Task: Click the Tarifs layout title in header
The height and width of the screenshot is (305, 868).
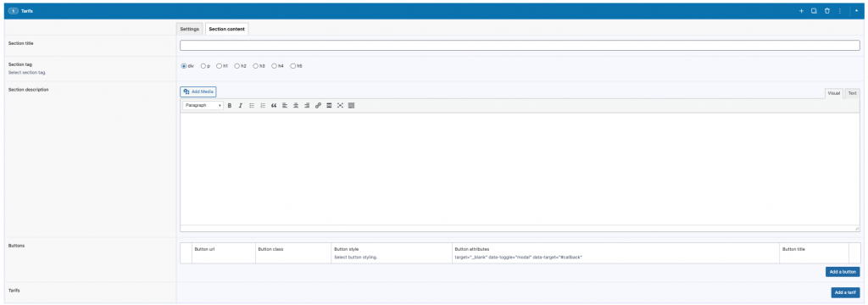Action: click(27, 11)
